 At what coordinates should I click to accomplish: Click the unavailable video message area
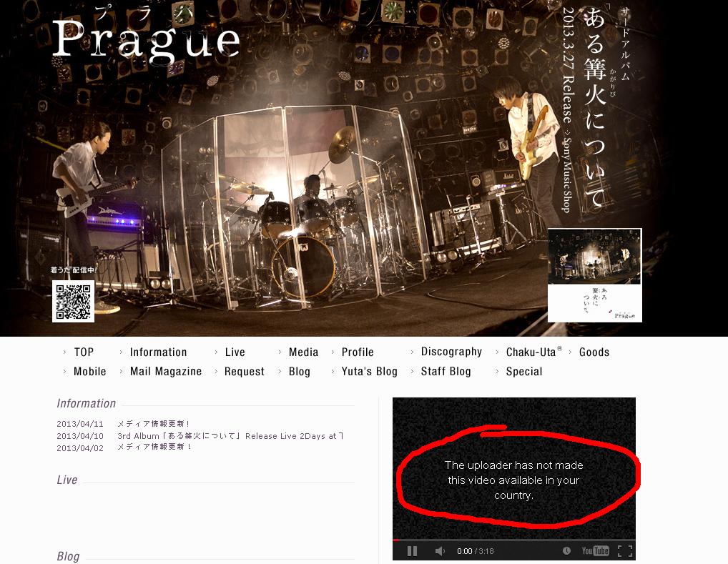coord(514,480)
